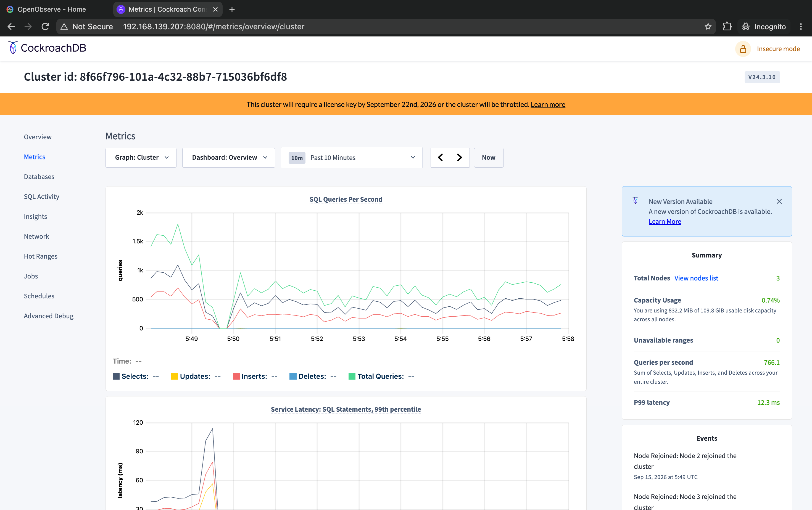Viewport: 812px width, 510px height.
Task: Expand the Graph: Cluster dropdown
Action: click(x=141, y=157)
